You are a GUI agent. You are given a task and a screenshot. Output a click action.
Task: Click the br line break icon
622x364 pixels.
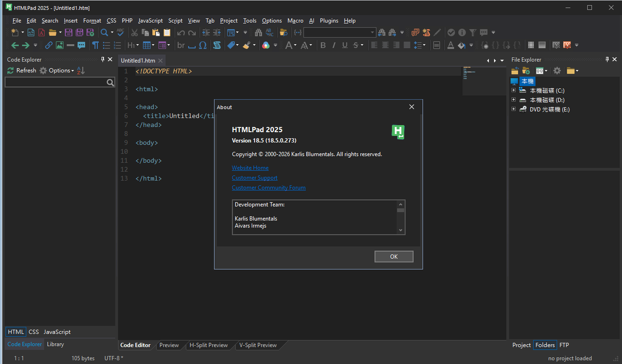coord(181,45)
